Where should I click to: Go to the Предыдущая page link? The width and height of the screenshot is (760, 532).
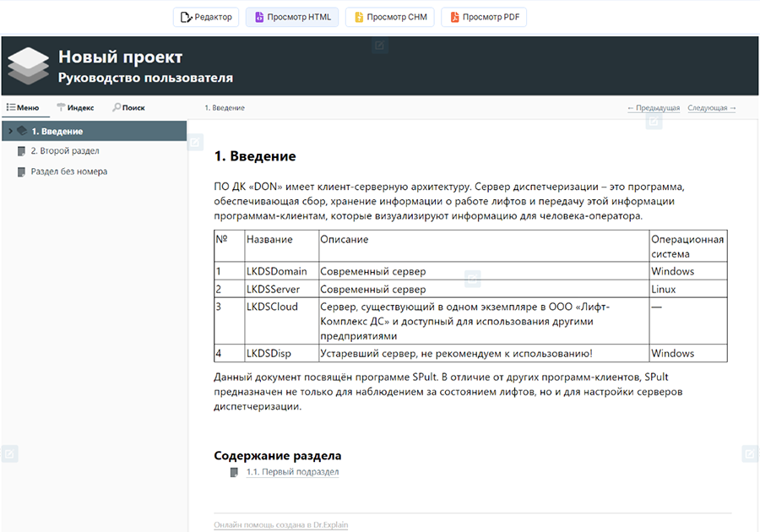654,108
